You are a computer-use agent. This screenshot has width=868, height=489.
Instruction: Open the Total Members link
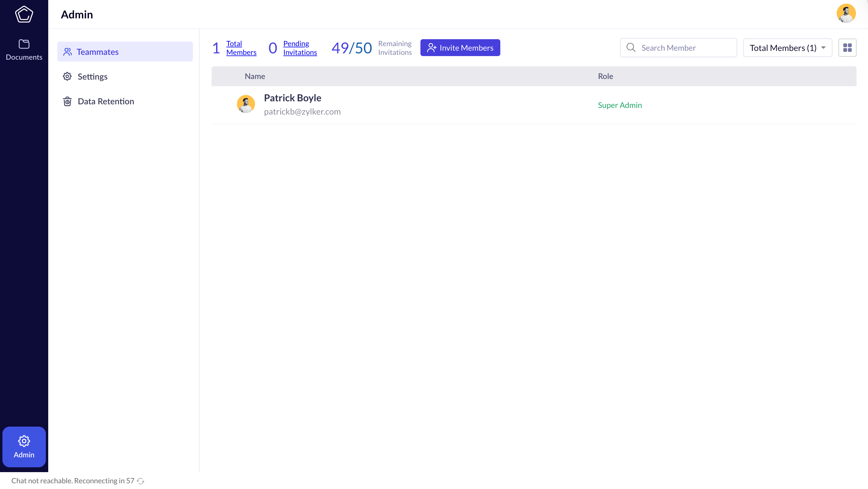241,48
